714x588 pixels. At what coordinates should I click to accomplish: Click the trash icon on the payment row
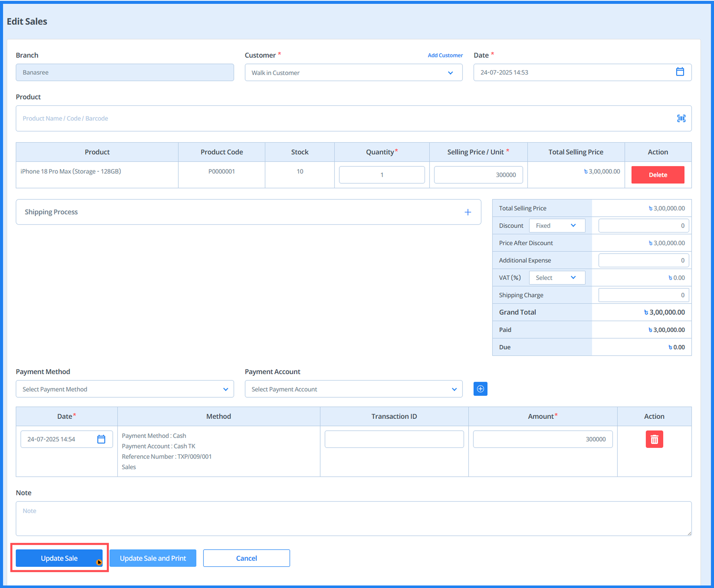654,439
